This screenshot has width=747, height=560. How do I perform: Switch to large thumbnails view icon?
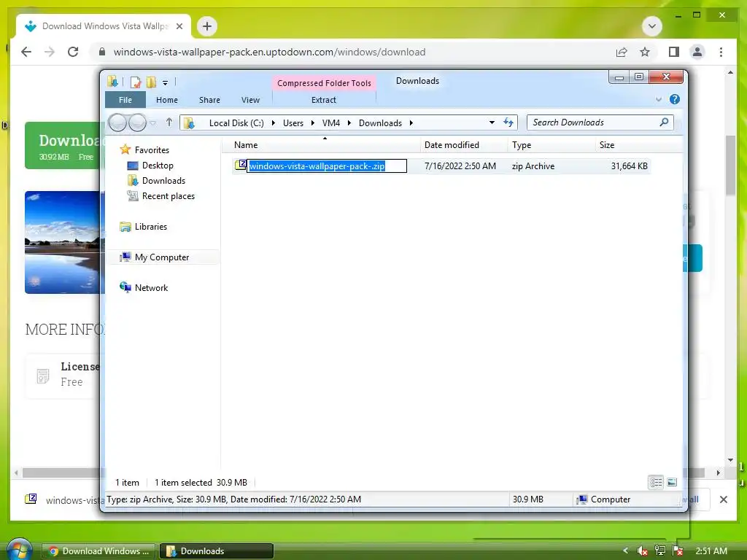672,483
